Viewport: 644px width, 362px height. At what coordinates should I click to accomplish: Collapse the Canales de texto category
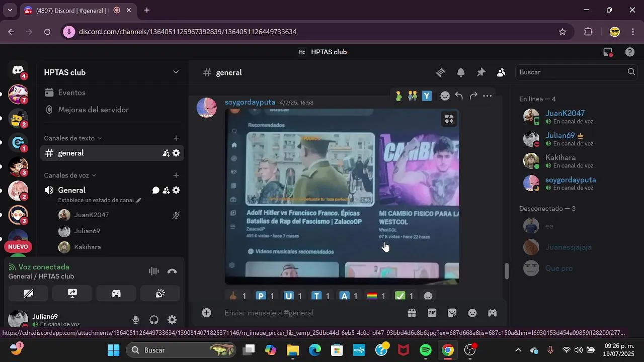[x=73, y=138]
